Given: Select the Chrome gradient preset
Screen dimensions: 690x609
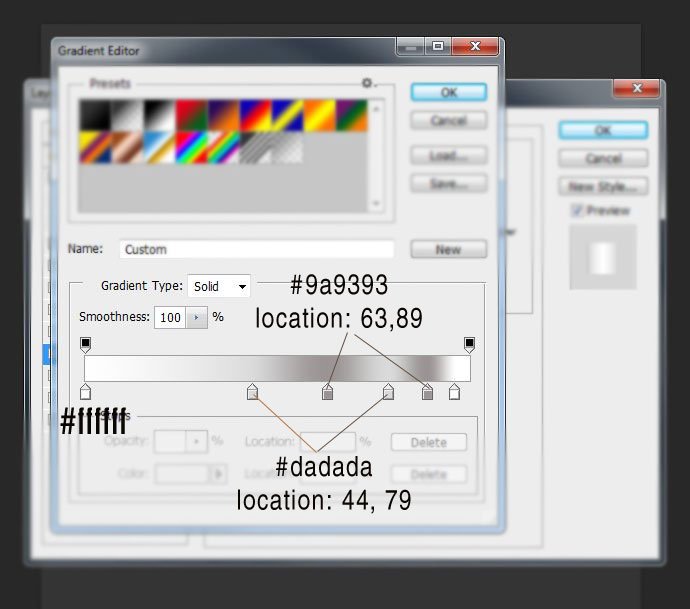Looking at the screenshot, I should tap(159, 148).
